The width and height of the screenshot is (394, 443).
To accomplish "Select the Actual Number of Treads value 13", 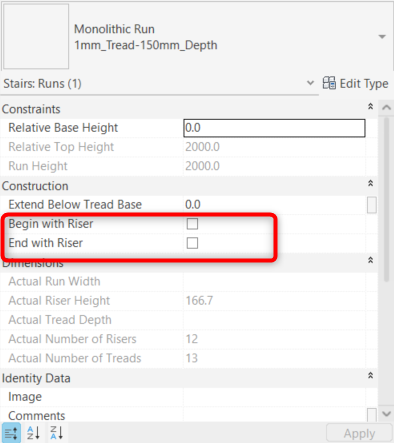I will 192,358.
